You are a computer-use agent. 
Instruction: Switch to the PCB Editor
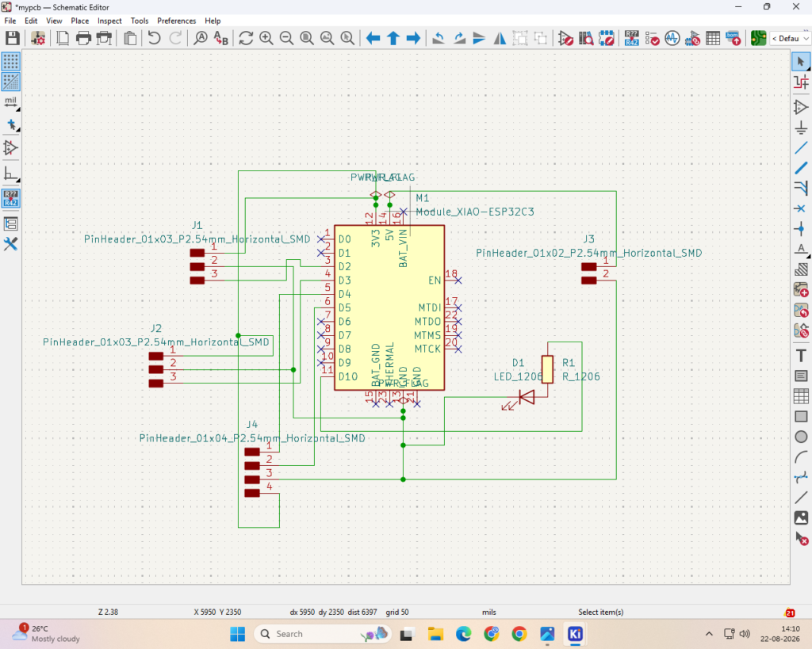coord(758,38)
